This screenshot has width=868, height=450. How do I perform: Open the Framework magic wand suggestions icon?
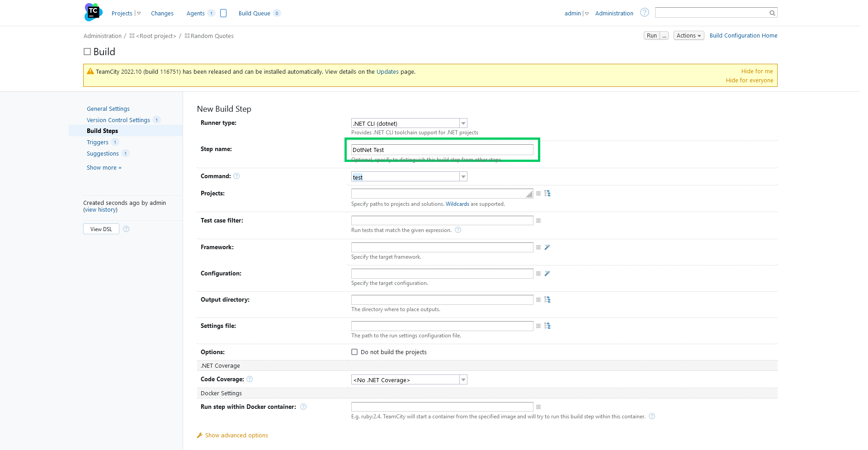point(547,247)
